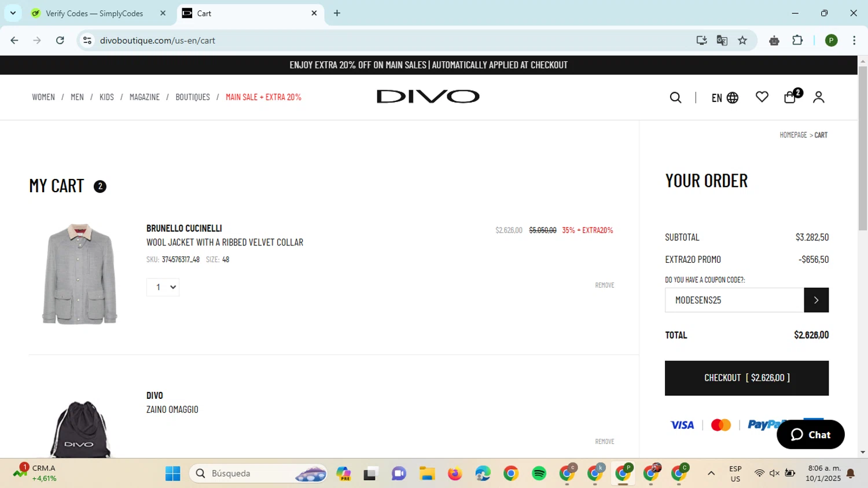Open Spotify from the taskbar
This screenshot has width=868, height=488.
[x=539, y=474]
